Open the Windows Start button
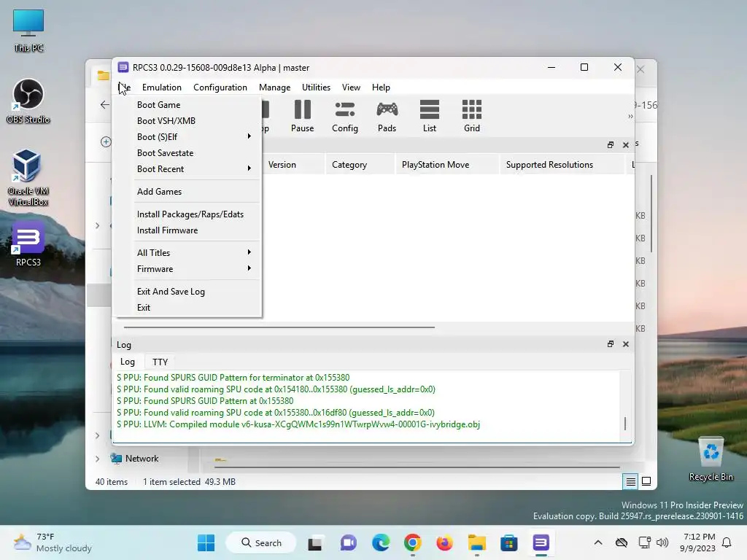 coord(206,542)
